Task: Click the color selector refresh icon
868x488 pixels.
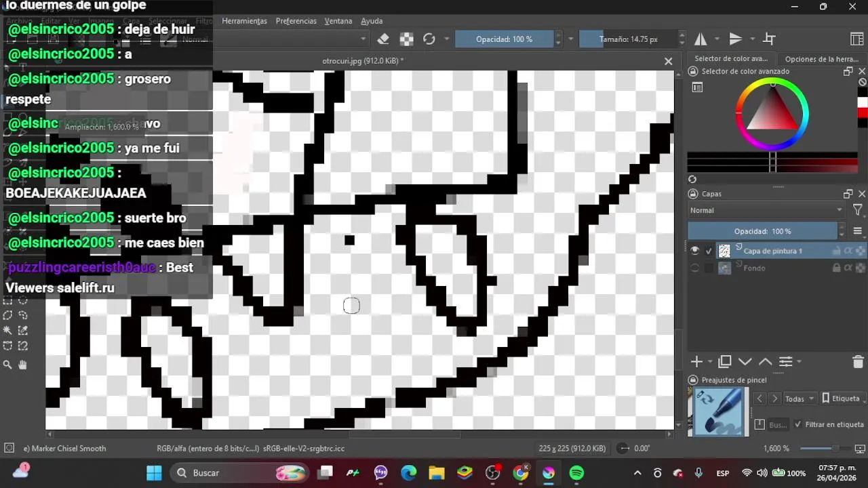Action: click(x=692, y=180)
